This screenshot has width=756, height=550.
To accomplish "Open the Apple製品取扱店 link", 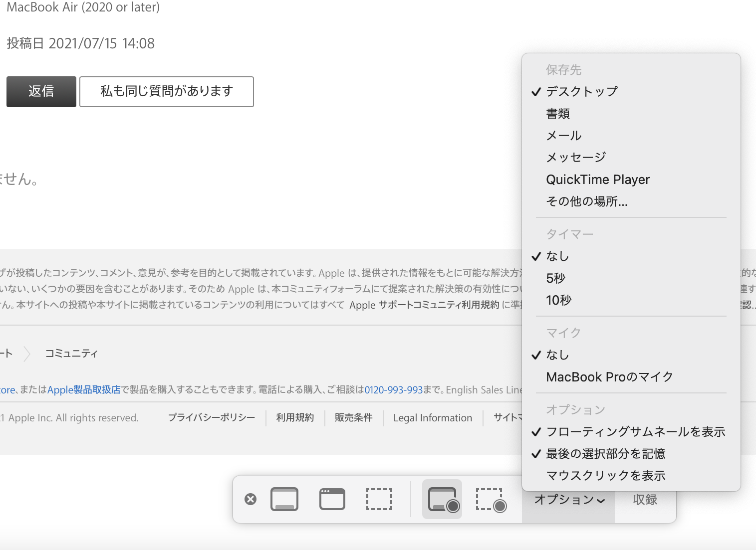I will coord(84,390).
